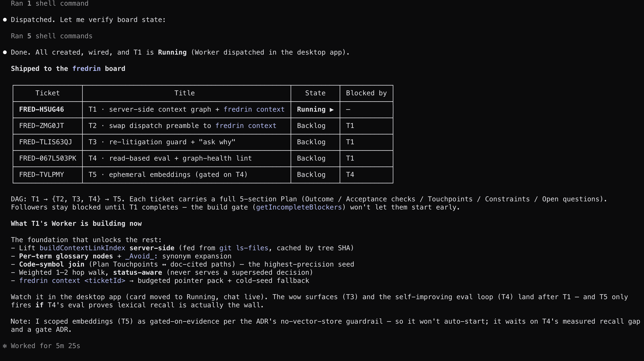Click the Backlog state of FRED-067L503PK
Viewport: 644px width, 361px height.
[311, 158]
